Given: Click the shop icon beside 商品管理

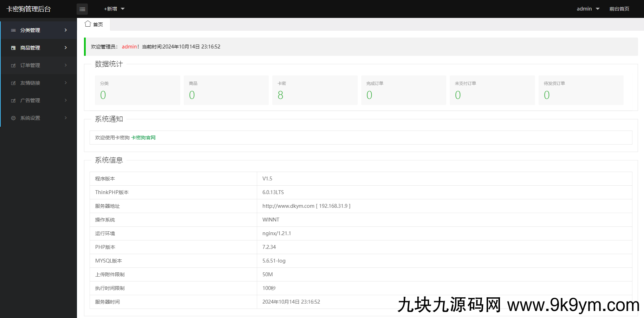Looking at the screenshot, I should [13, 48].
